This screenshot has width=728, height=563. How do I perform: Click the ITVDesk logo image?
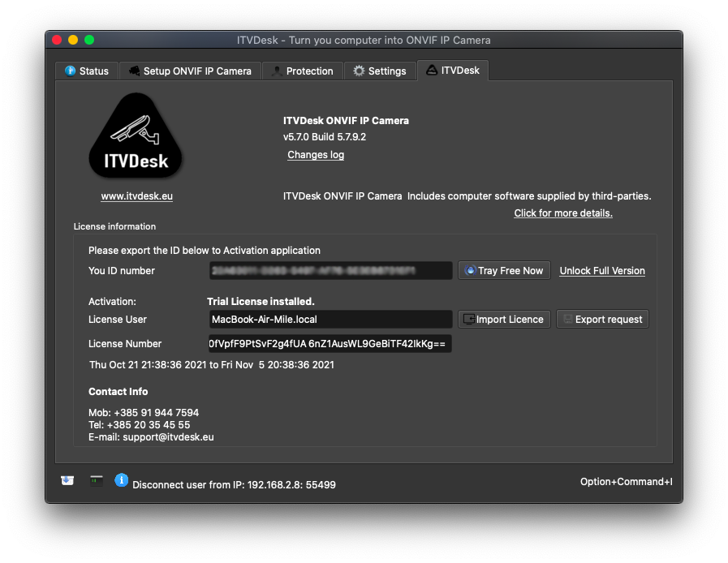(136, 134)
